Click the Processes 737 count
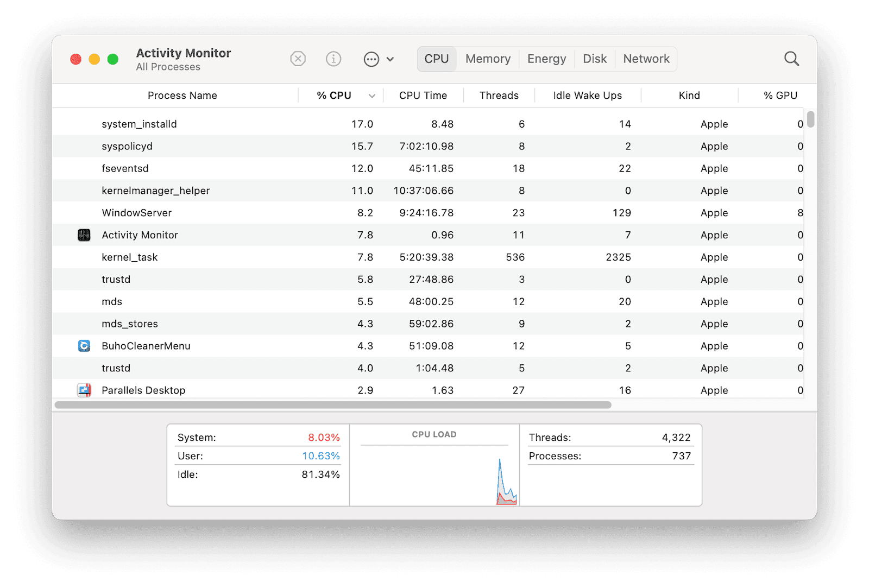The height and width of the screenshot is (588, 869). tap(682, 456)
